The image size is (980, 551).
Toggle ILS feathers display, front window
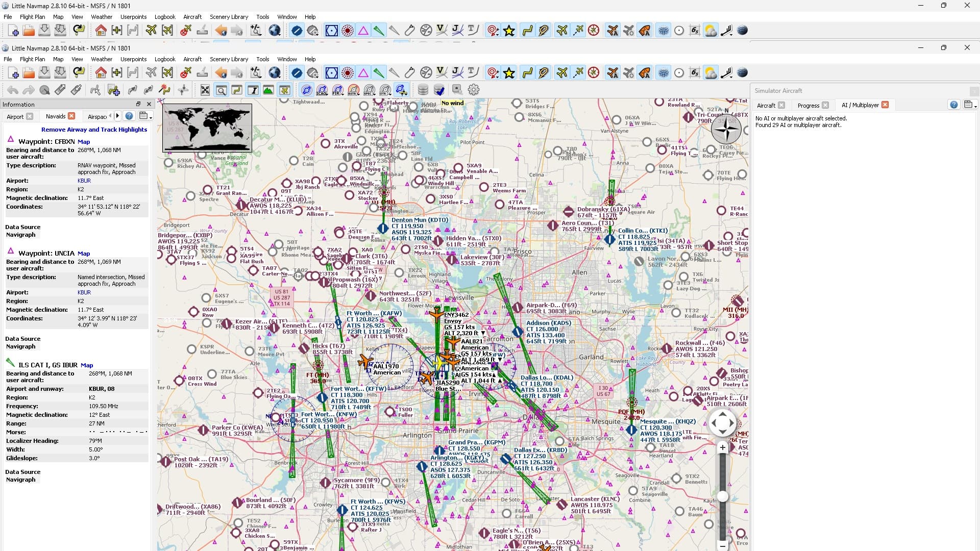379,73
